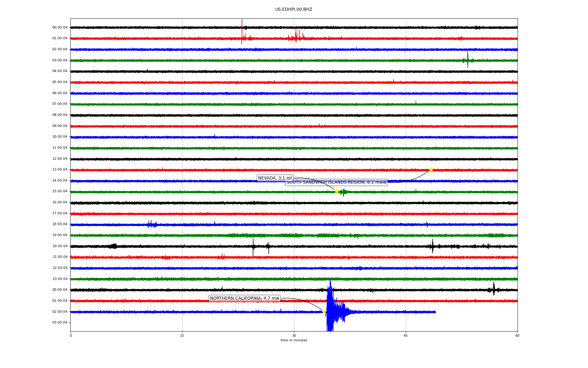Click the yellow star for Northern California event
Screen dimensions: 588x368
pos(324,312)
